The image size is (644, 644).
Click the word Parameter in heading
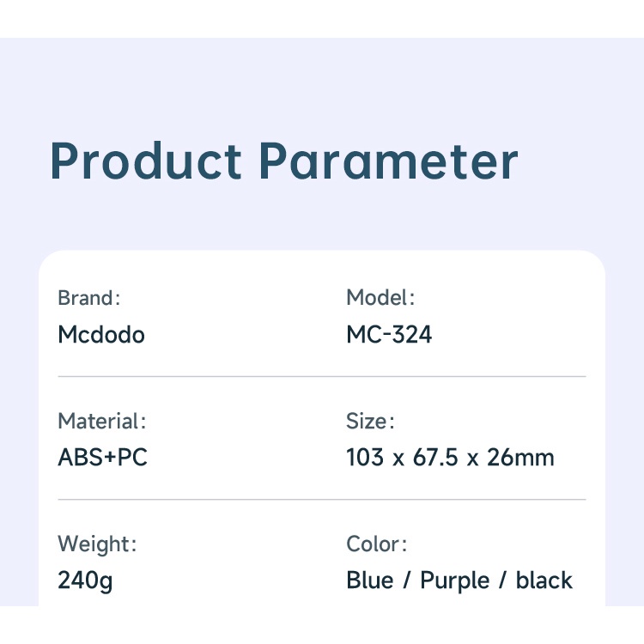point(388,161)
